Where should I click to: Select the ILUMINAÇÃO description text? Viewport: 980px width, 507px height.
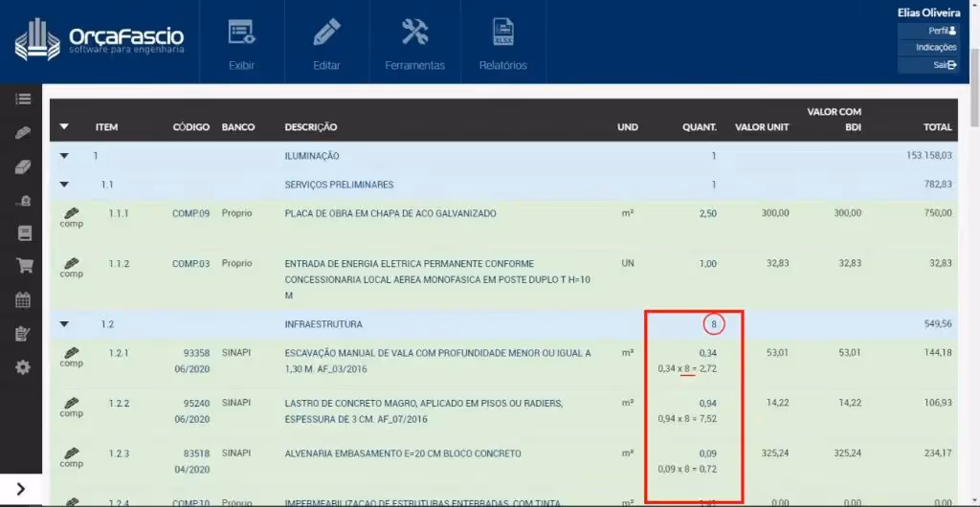312,156
